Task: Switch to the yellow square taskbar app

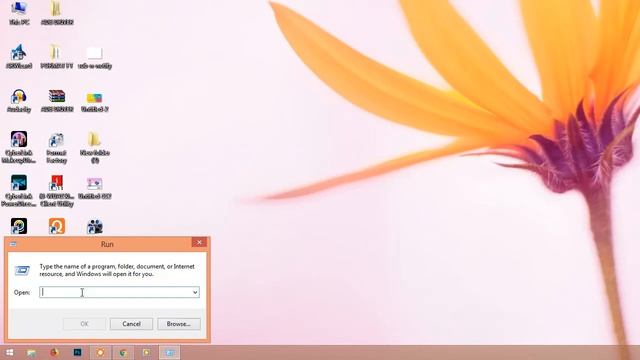Action: pyautogui.click(x=146, y=352)
